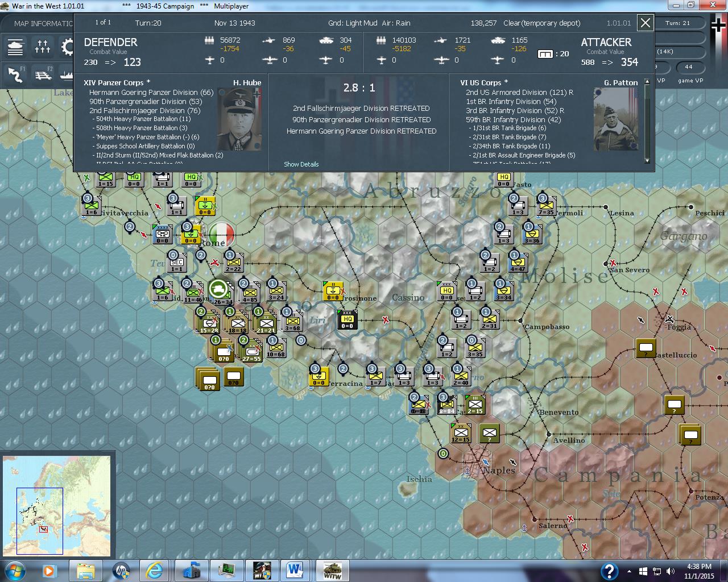
Task: Select the infantry counter 2=22 east of Rome
Action: [233, 262]
